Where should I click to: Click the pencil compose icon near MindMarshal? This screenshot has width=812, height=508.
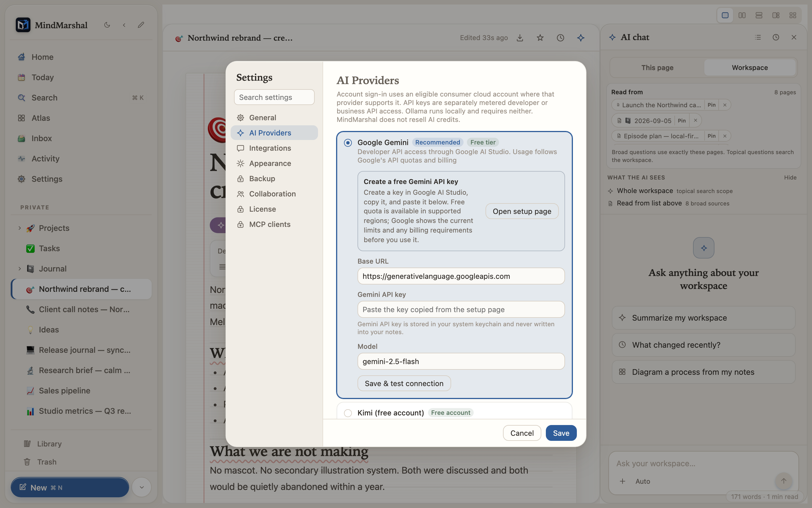pyautogui.click(x=141, y=25)
